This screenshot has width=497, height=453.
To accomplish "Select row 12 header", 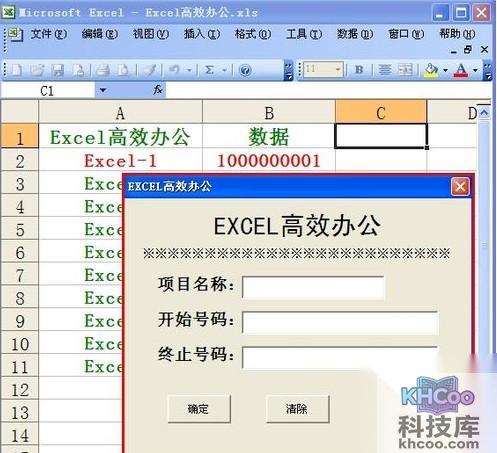I will [x=20, y=389].
